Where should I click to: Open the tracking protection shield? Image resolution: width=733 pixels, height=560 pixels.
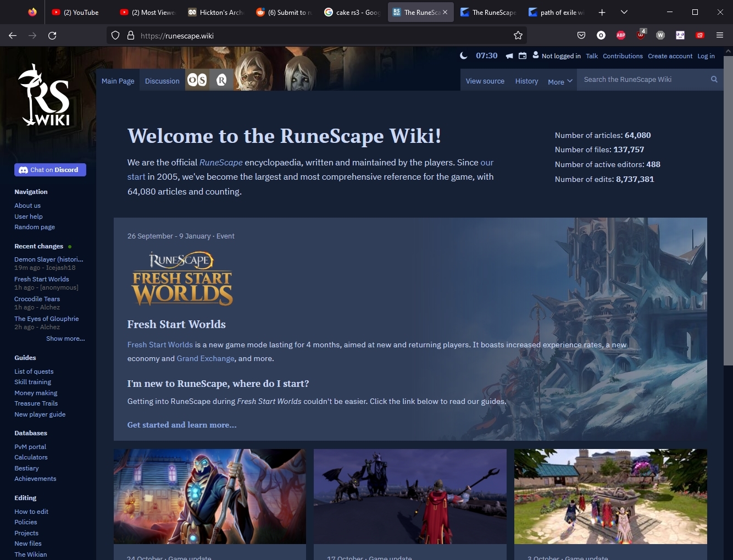click(115, 35)
